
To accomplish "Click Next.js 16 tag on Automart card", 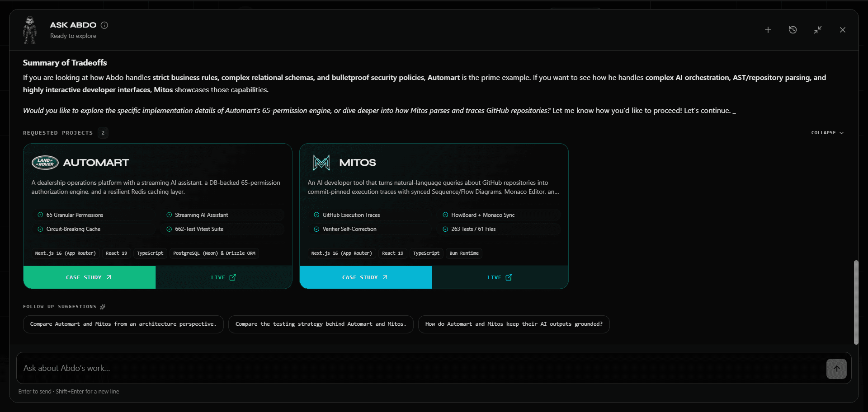I will (x=66, y=253).
